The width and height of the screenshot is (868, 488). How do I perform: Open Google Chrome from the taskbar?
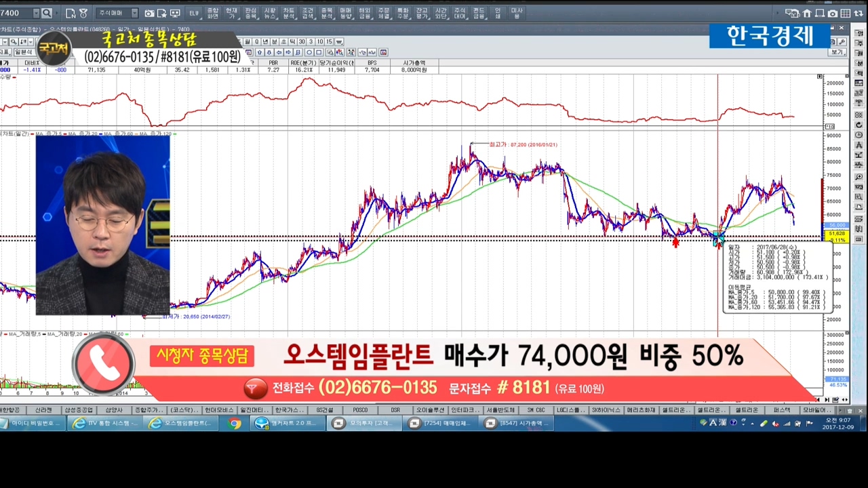(x=235, y=424)
